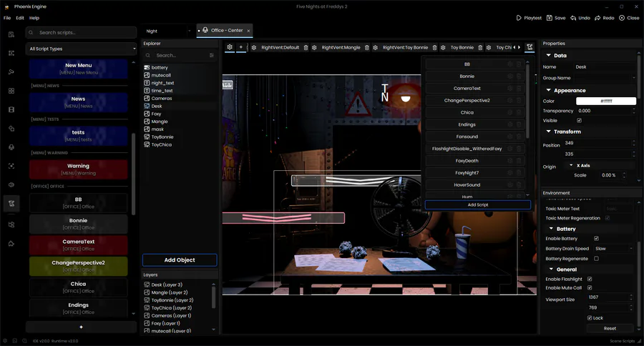Click the scene settings gear at toolbar start
The height and width of the screenshot is (346, 644).
click(230, 47)
